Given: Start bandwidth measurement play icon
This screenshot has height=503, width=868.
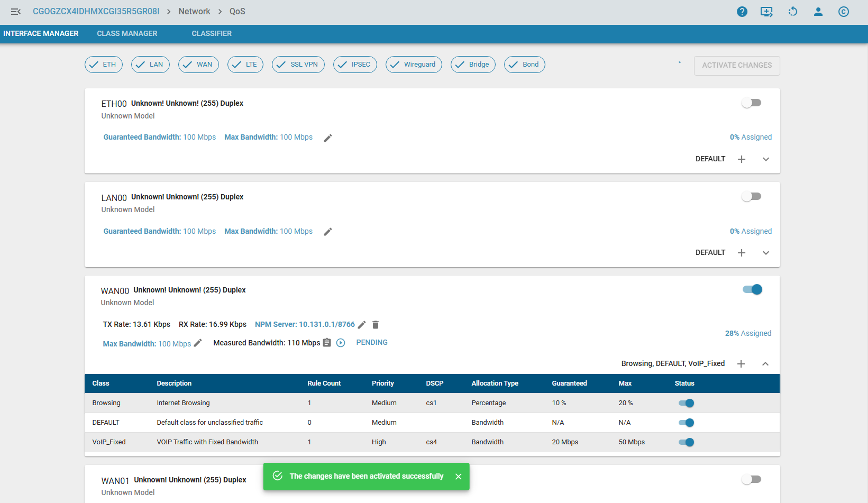Looking at the screenshot, I should tap(341, 343).
